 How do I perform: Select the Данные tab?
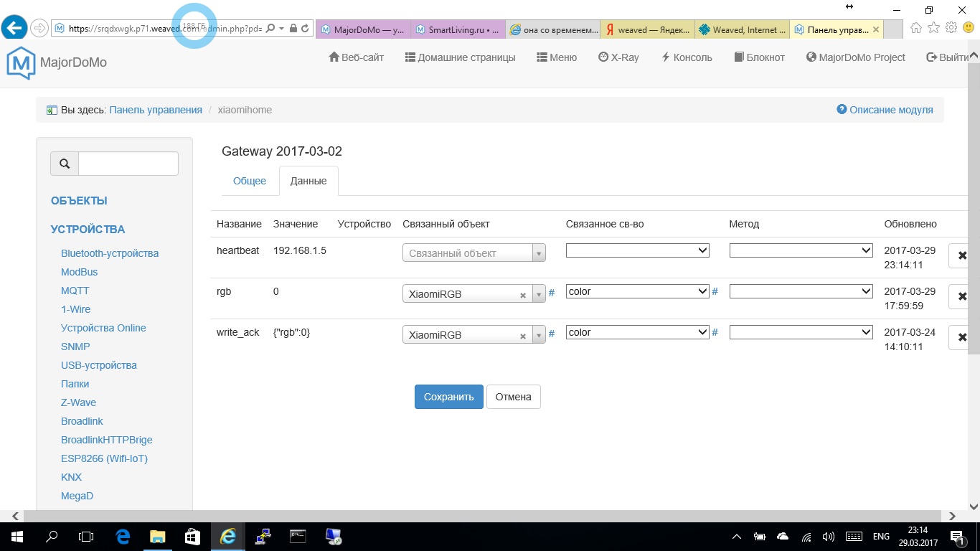pos(308,181)
